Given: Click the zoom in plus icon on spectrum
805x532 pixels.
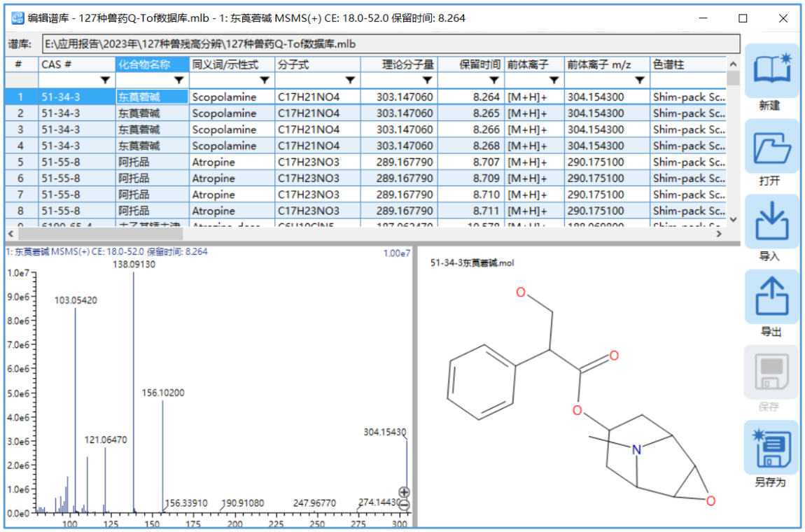Looking at the screenshot, I should click(x=404, y=492).
